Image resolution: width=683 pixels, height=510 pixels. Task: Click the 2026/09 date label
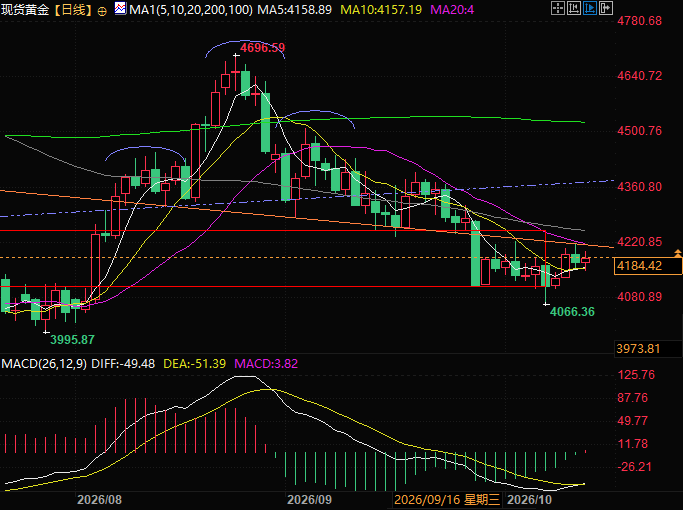pos(309,499)
